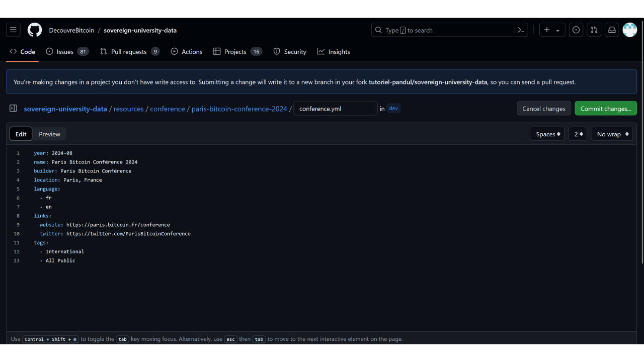Click the '- International' tag line
This screenshot has height=362, width=644.
(x=62, y=252)
